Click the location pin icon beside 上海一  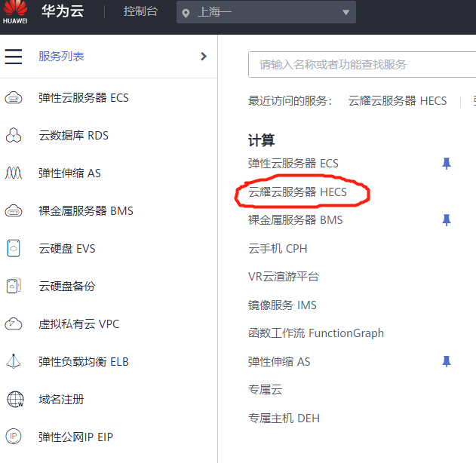pos(186,13)
